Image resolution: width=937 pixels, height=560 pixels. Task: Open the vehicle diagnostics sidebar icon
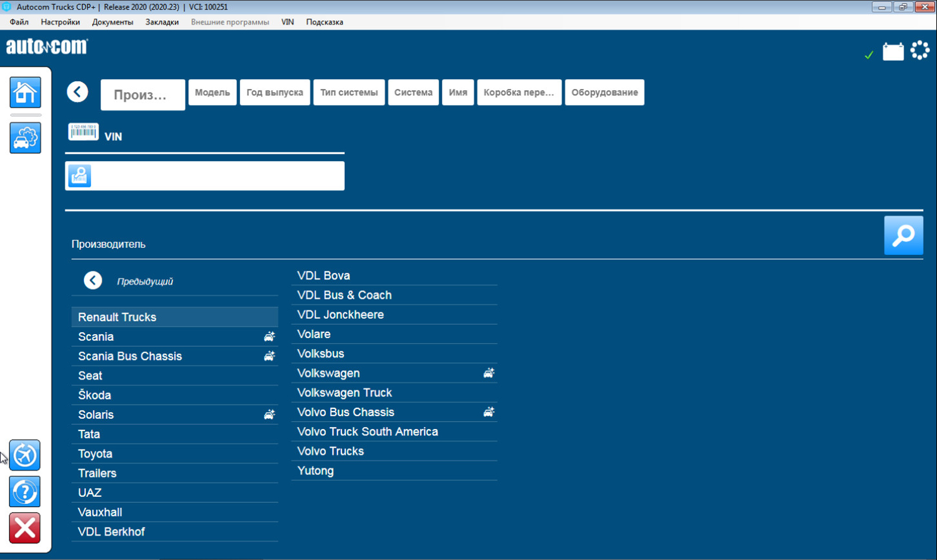25,138
